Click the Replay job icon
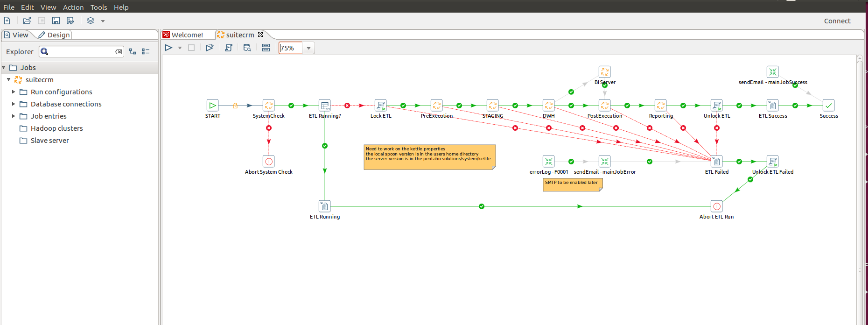This screenshot has height=325, width=868. click(x=210, y=48)
